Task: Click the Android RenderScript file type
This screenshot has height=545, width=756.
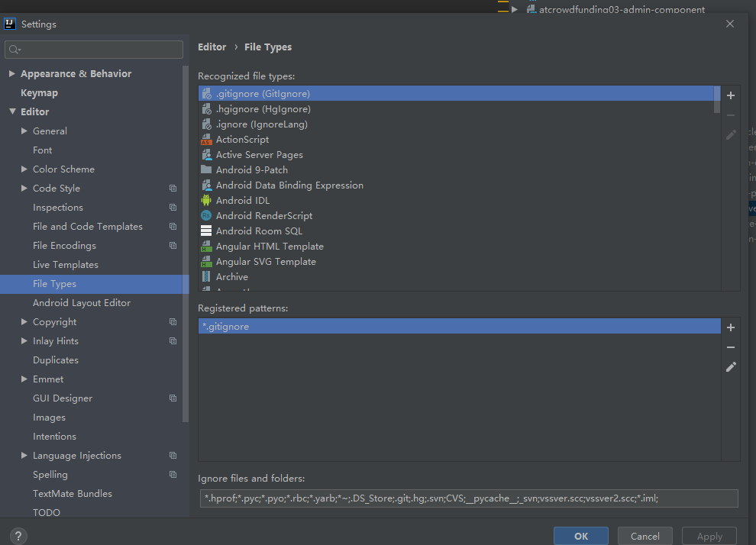Action: [x=263, y=216]
